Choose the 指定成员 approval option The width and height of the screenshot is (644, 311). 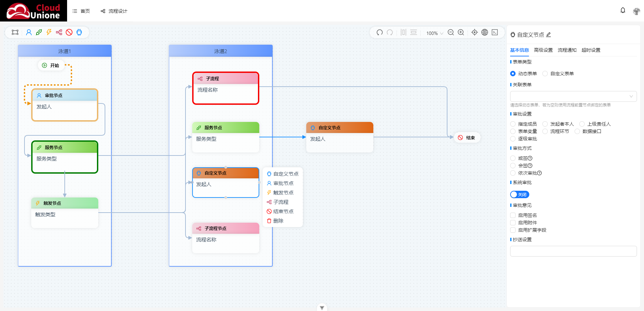(513, 124)
